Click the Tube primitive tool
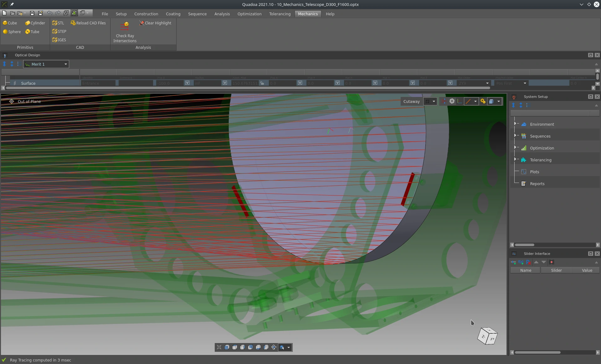Screen dimensions: 601x364 tap(32, 32)
